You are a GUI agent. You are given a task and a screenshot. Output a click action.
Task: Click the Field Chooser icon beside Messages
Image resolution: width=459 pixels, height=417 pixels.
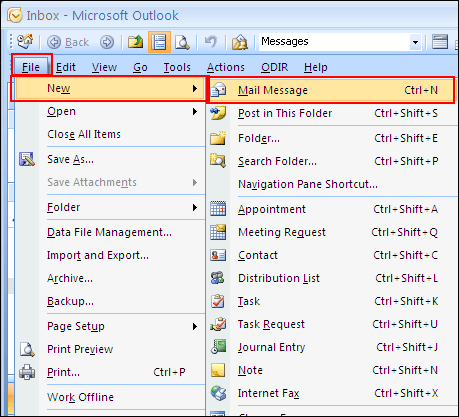[440, 42]
